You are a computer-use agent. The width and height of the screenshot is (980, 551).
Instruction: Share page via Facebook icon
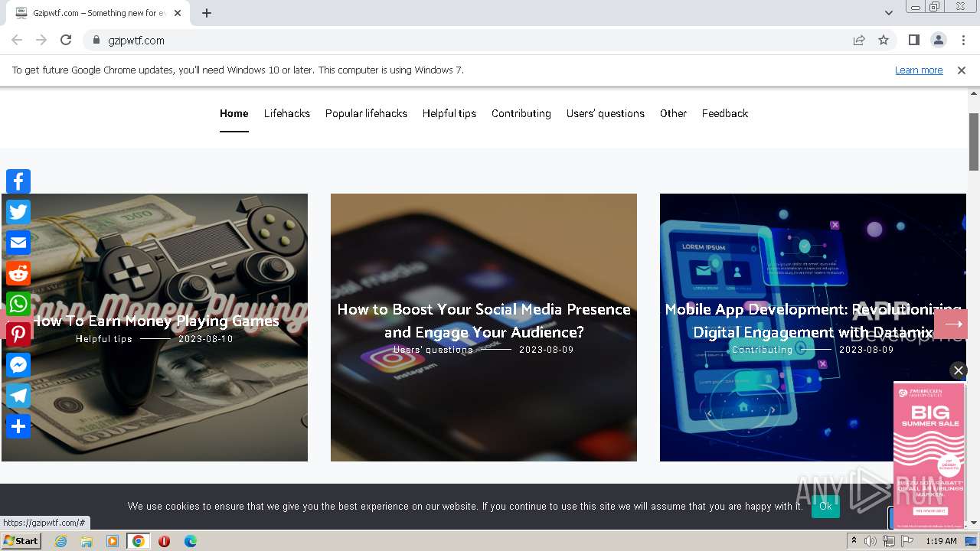[x=18, y=181]
